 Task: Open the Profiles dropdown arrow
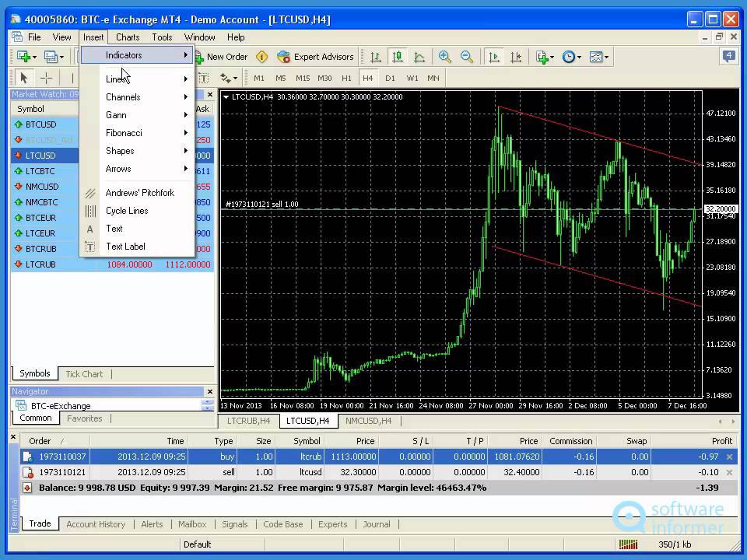(61, 57)
